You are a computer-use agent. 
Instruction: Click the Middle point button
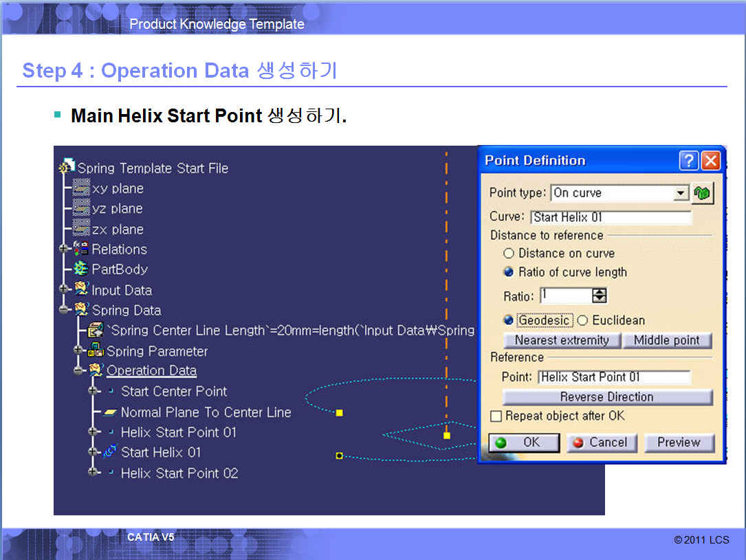click(x=666, y=340)
